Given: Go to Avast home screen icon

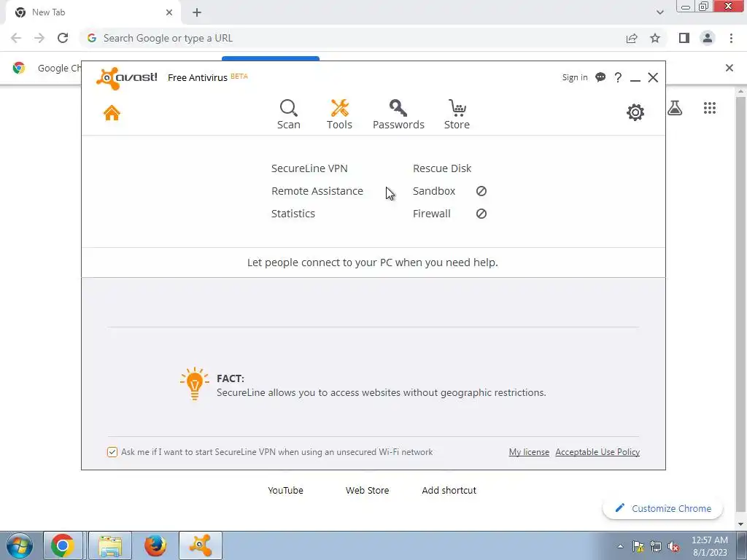Looking at the screenshot, I should [x=112, y=113].
